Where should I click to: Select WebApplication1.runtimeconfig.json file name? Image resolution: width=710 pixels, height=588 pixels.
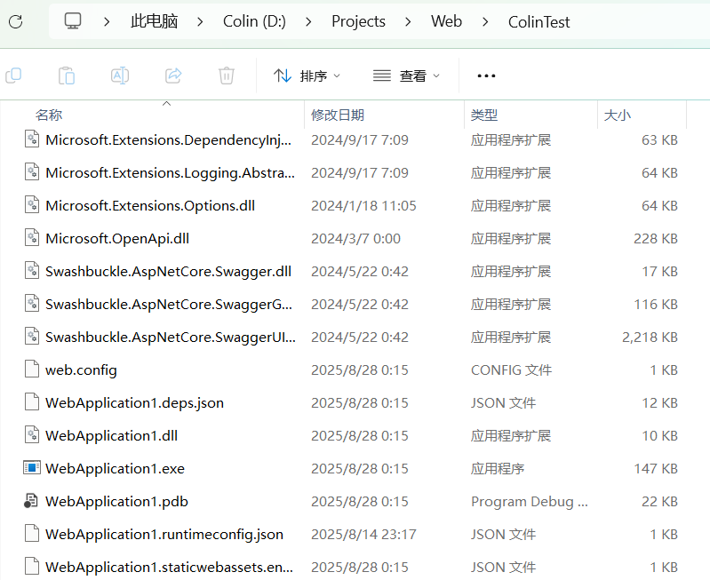click(164, 535)
